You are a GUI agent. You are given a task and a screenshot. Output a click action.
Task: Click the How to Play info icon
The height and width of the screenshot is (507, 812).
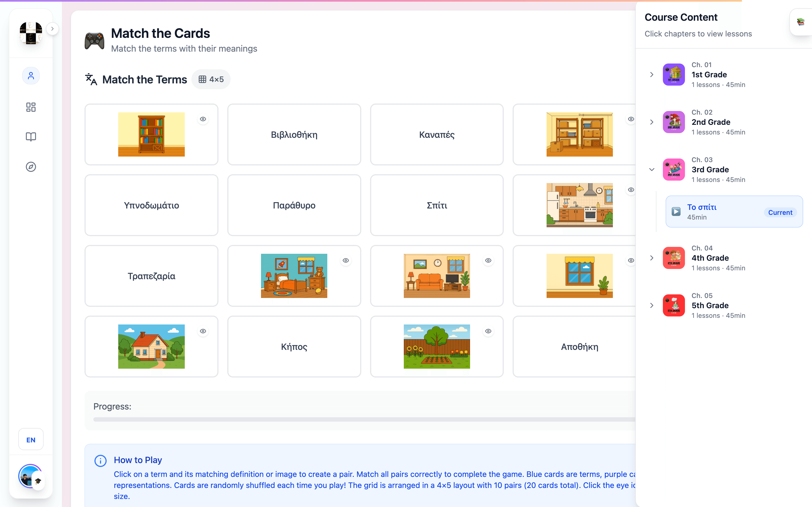click(100, 461)
